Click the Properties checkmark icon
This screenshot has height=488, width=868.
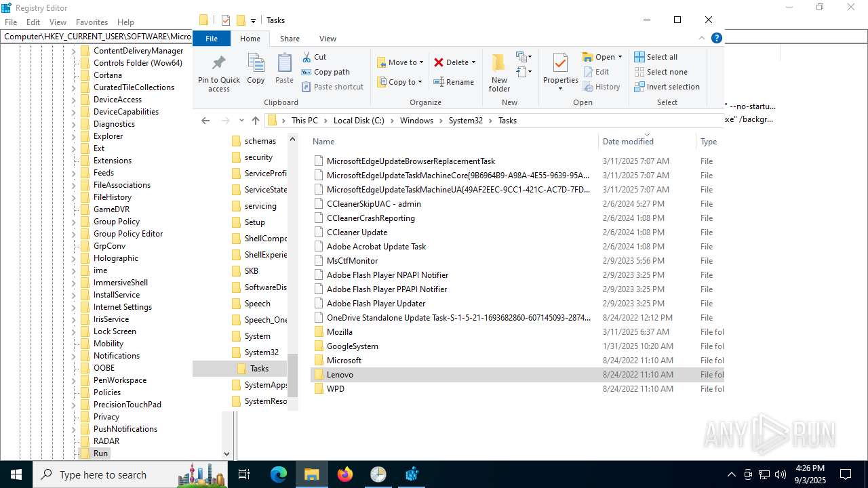[560, 63]
